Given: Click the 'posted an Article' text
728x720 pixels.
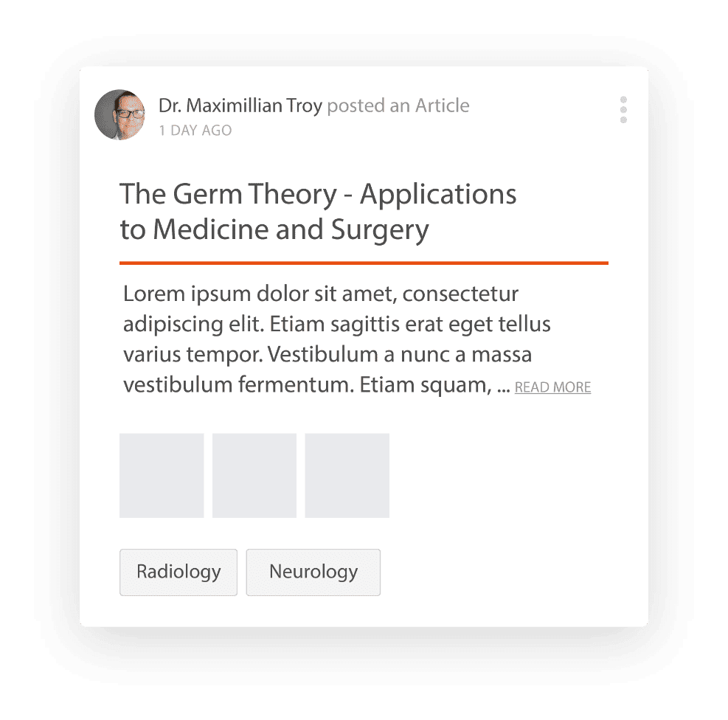Looking at the screenshot, I should coord(398,105).
